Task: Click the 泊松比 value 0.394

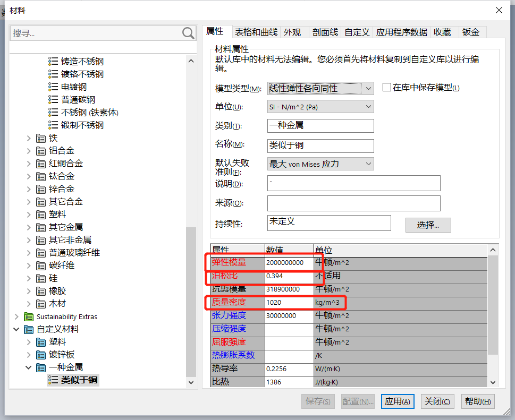Action: (x=289, y=276)
